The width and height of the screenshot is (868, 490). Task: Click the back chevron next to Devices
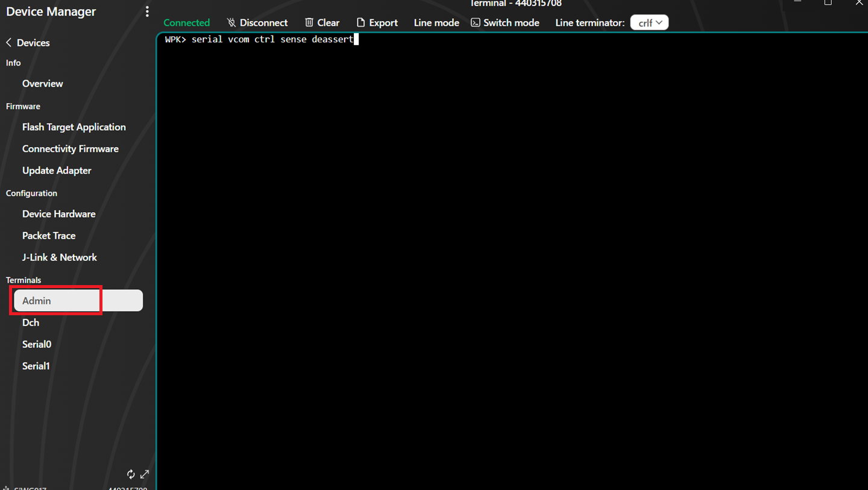coord(9,43)
